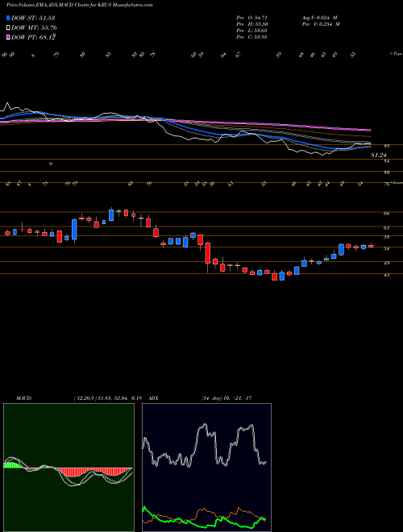Select the 'DOW MT: 55.76' legend text
This screenshot has height=532, width=403.
34,28
